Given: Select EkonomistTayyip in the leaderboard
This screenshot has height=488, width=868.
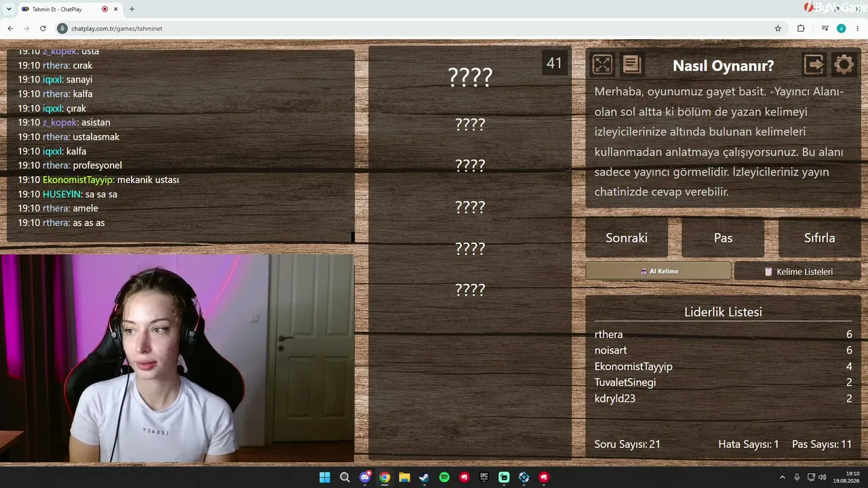Looking at the screenshot, I should coord(633,367).
